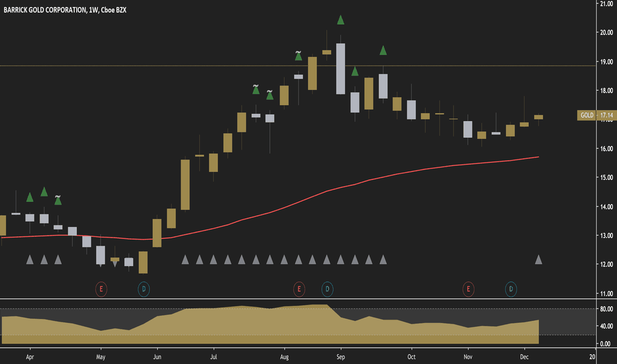Click the 20.00 price axis label
617x364 pixels.
coord(606,32)
